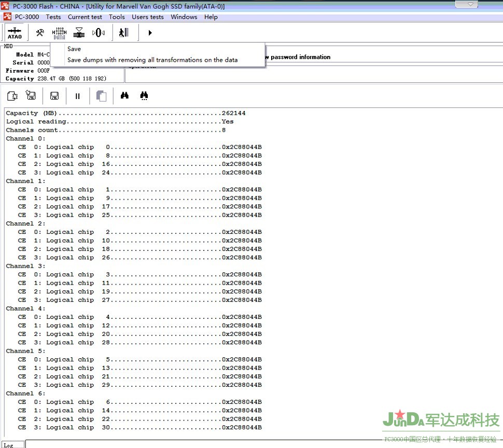Click the ATA0 port toolbar icon
503x448 pixels.
point(15,33)
